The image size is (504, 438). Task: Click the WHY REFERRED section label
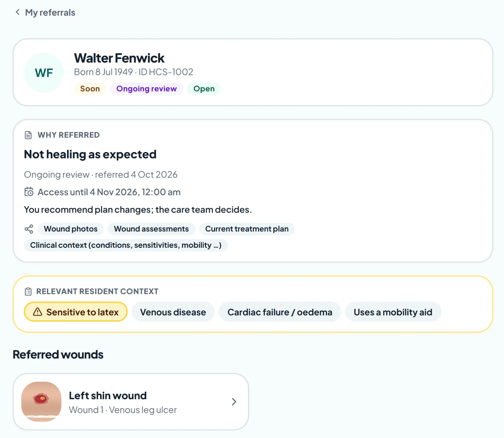(69, 135)
